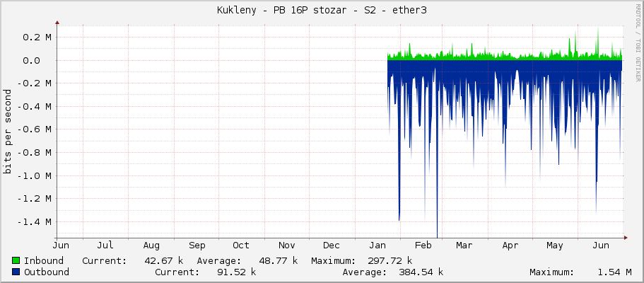Click the 'Sep' x-axis label
The width and height of the screenshot is (644, 283).
[197, 246]
